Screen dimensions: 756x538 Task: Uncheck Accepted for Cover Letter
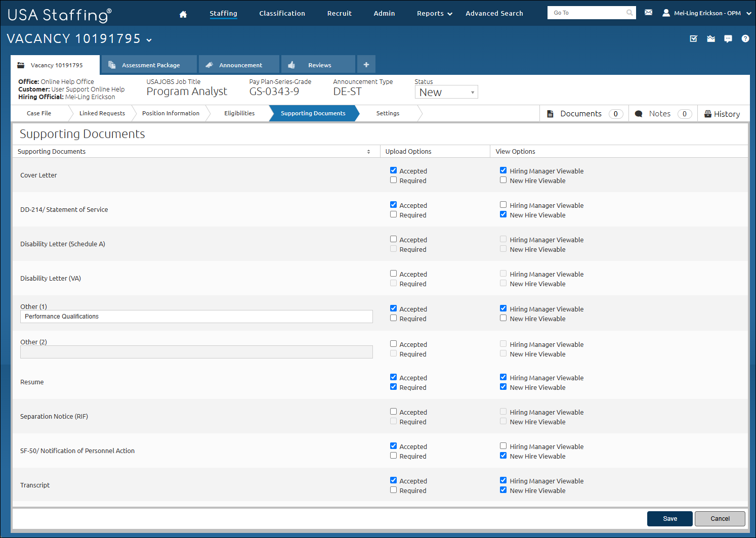pos(393,170)
